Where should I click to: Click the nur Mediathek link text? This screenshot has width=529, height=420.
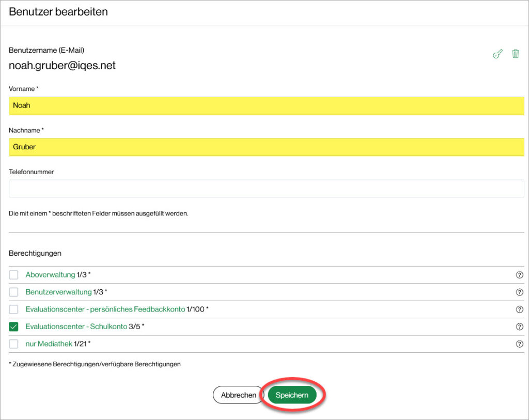(49, 344)
